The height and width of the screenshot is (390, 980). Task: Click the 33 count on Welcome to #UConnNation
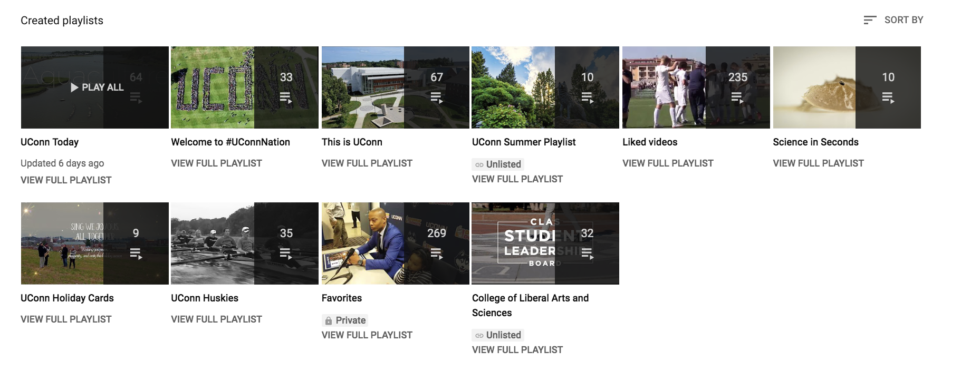tap(286, 77)
